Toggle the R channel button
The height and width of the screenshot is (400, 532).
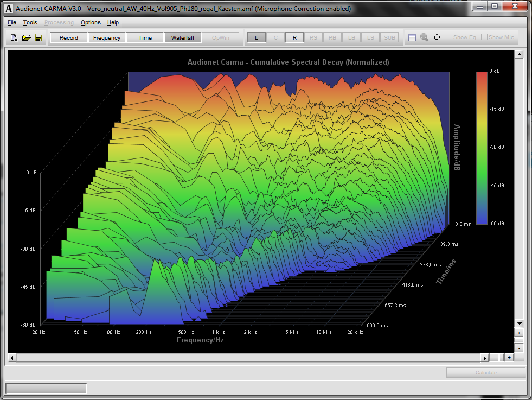coord(294,37)
